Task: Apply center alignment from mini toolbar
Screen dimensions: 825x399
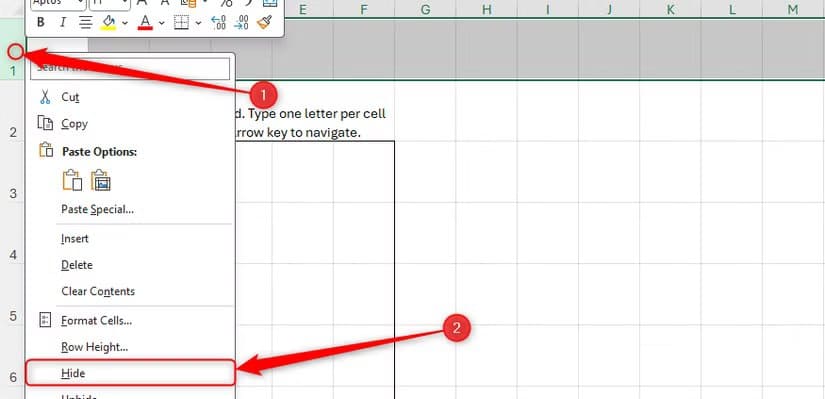Action: coord(85,22)
